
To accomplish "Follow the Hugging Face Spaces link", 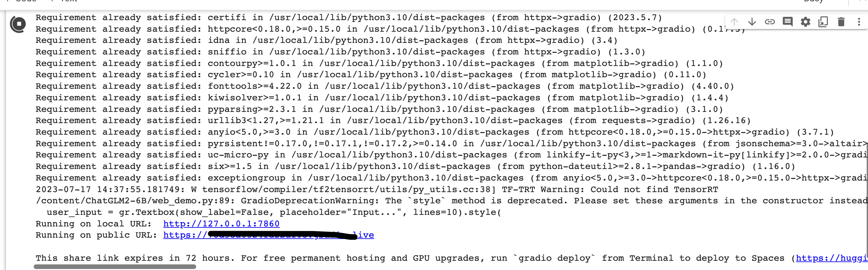I will [x=832, y=258].
